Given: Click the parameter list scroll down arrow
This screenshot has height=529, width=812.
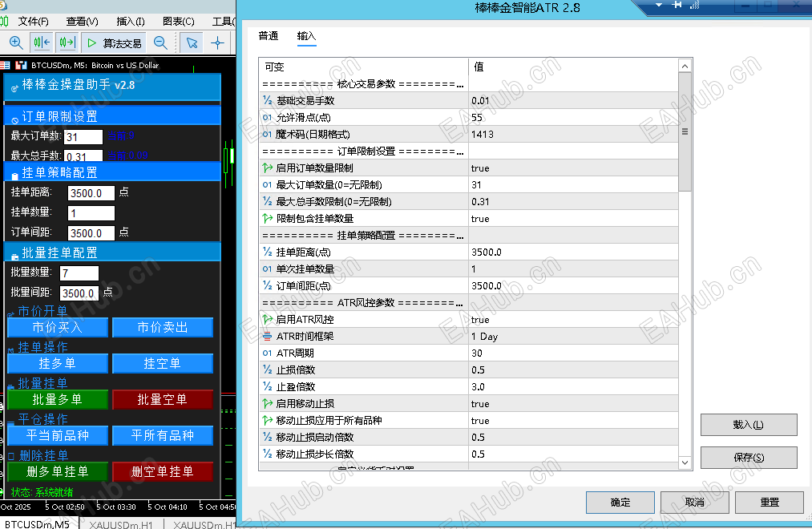Looking at the screenshot, I should (x=685, y=462).
